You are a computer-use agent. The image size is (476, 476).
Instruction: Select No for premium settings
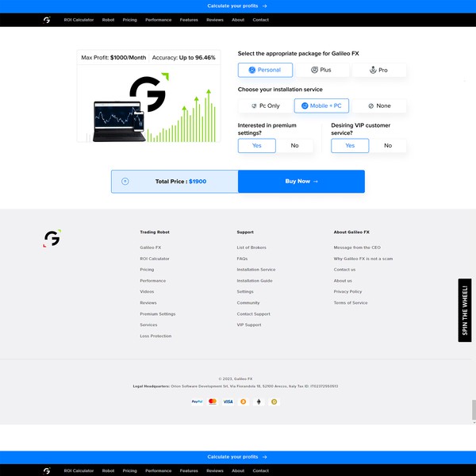coord(294,145)
